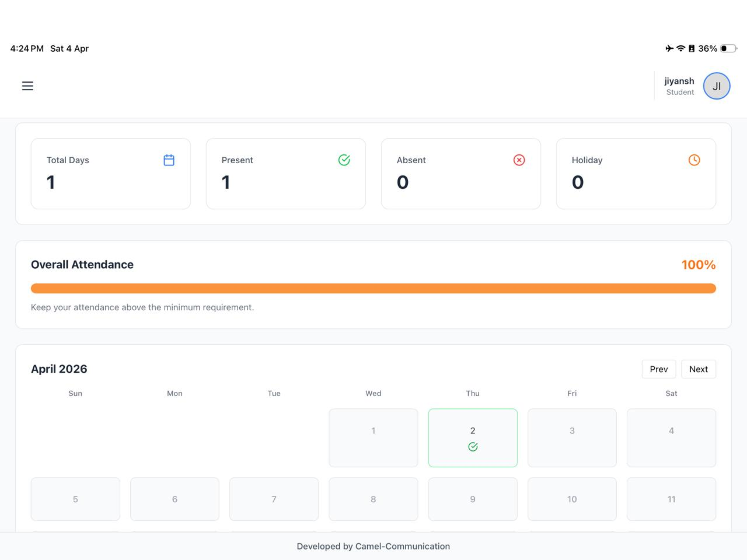Select April 7 in the calendar

pyautogui.click(x=274, y=499)
